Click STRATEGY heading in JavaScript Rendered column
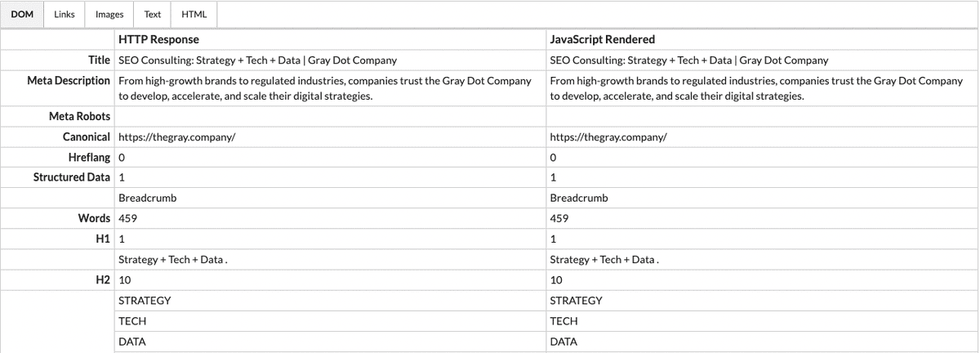The height and width of the screenshot is (353, 980). pyautogui.click(x=577, y=301)
